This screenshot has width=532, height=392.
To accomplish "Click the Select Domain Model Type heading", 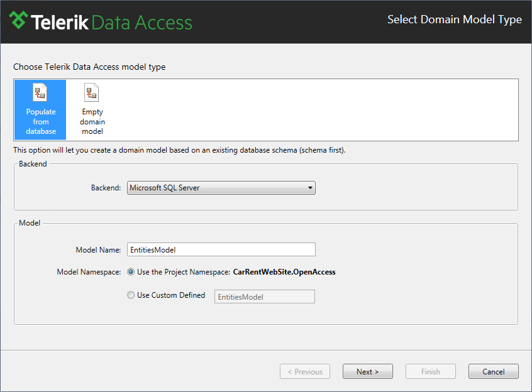I will click(455, 19).
